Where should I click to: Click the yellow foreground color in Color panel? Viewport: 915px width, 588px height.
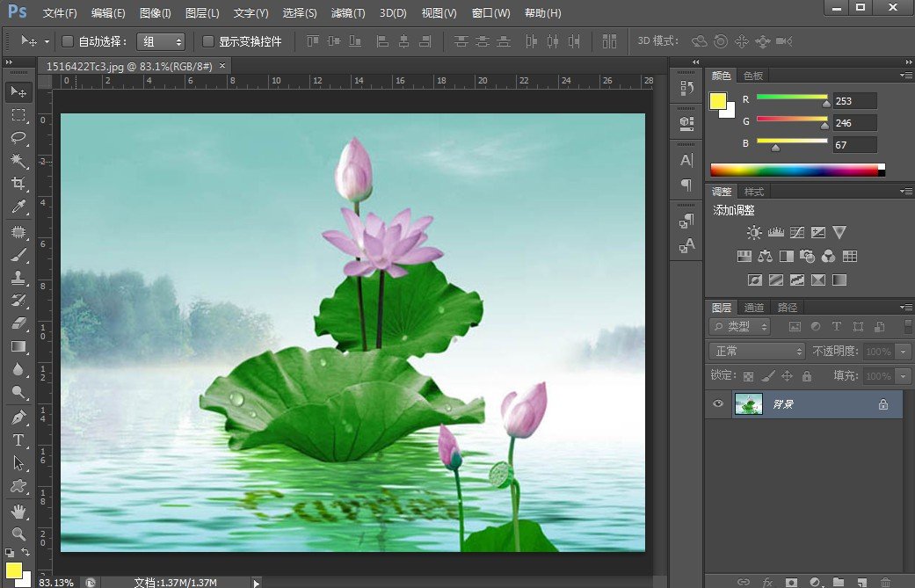click(x=717, y=101)
